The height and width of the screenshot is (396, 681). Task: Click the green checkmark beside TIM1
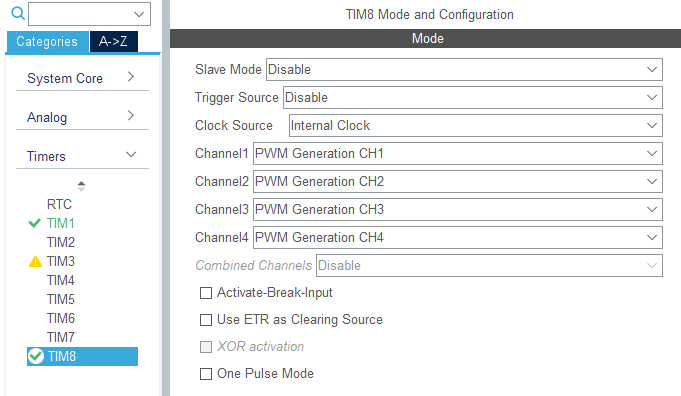click(34, 224)
